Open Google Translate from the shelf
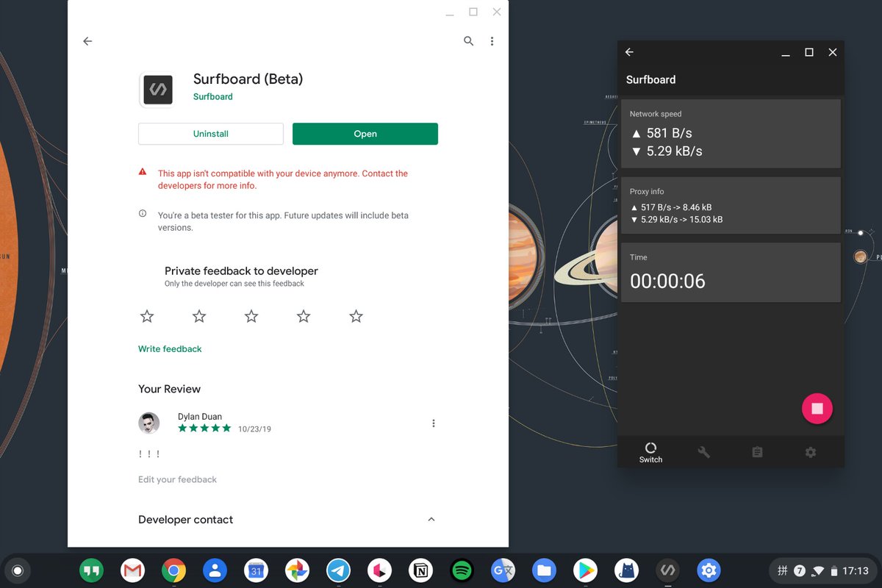This screenshot has width=882, height=588. pos(503,570)
